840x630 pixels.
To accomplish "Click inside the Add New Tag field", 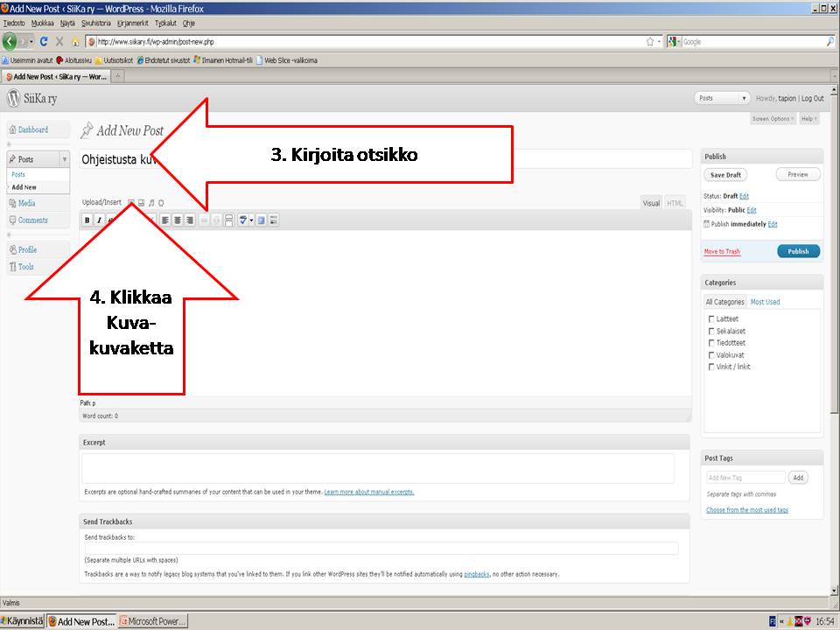I will click(745, 478).
